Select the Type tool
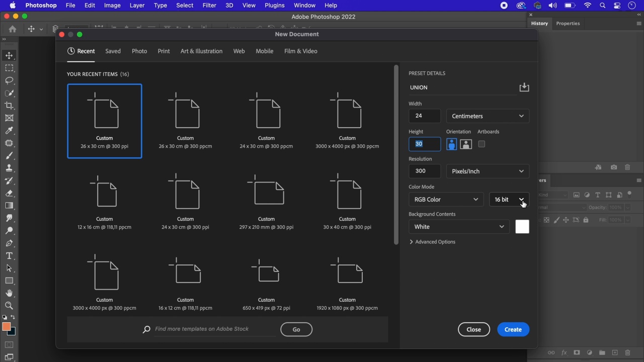Image resolution: width=644 pixels, height=362 pixels. pos(9,256)
